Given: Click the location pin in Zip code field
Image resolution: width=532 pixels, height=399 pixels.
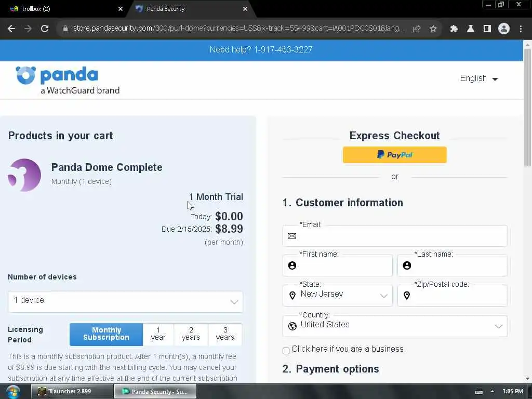Looking at the screenshot, I should coord(407,296).
